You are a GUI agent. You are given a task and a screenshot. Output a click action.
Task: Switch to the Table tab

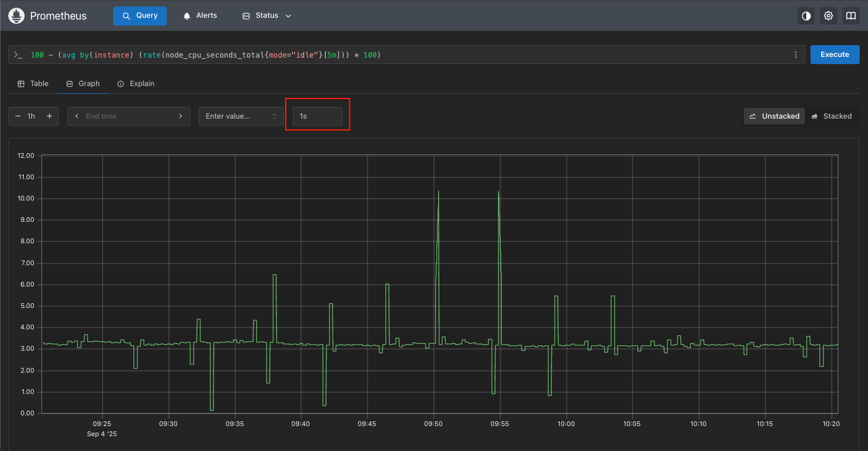point(33,84)
